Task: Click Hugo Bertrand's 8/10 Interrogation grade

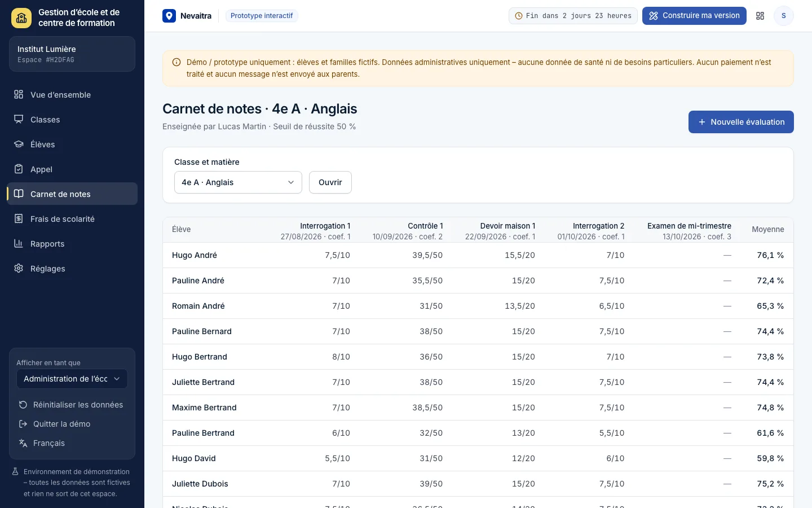Action: [341, 357]
